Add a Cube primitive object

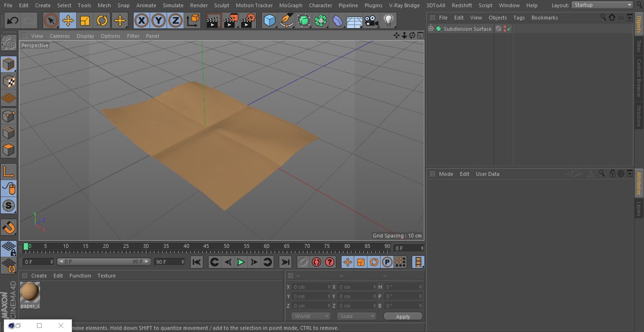pos(269,21)
